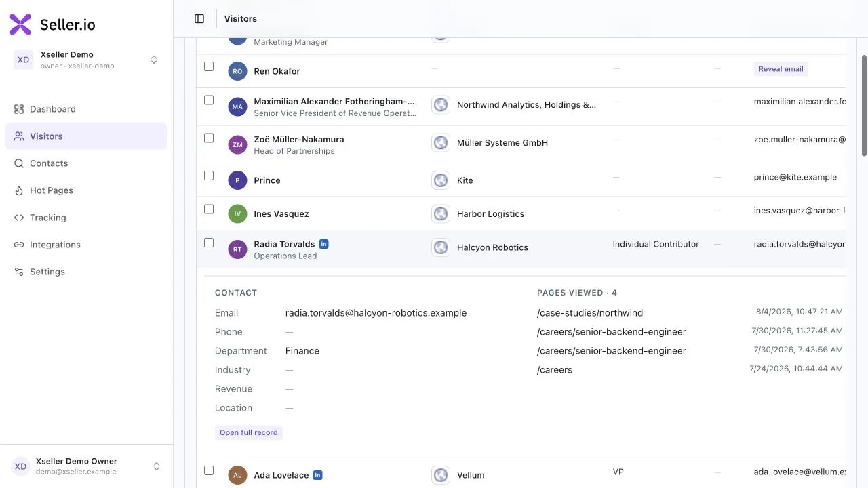Go to the Tracking page
Screen dimensions: 868x488
pos(86,218)
